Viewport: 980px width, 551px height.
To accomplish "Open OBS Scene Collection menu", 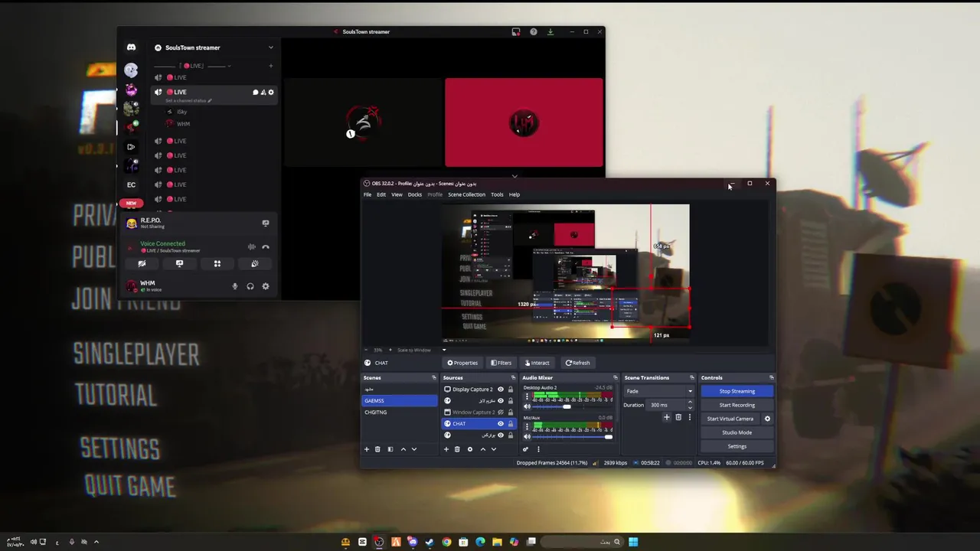I will coord(467,194).
